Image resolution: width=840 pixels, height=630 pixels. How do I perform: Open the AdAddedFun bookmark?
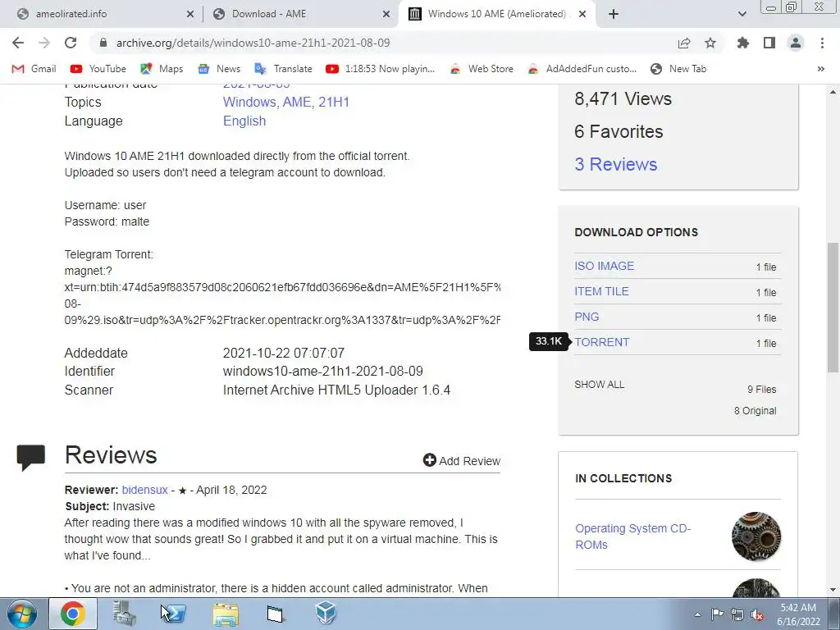(x=582, y=69)
